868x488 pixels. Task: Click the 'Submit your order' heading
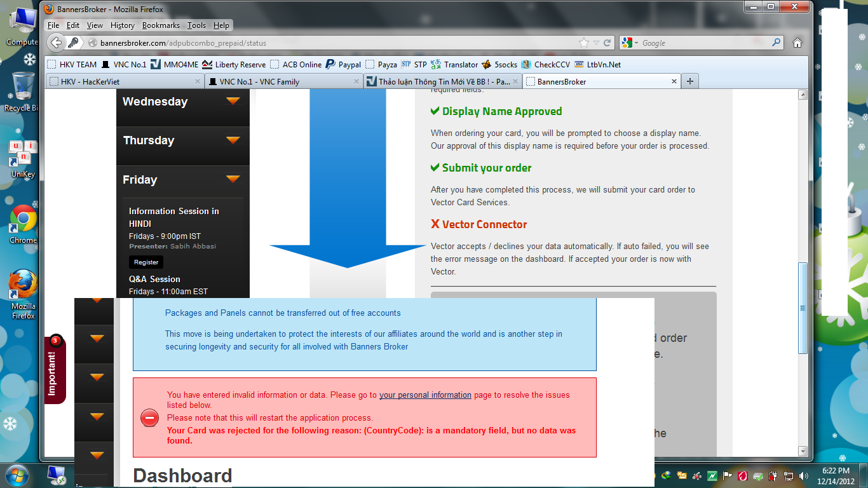(x=487, y=168)
